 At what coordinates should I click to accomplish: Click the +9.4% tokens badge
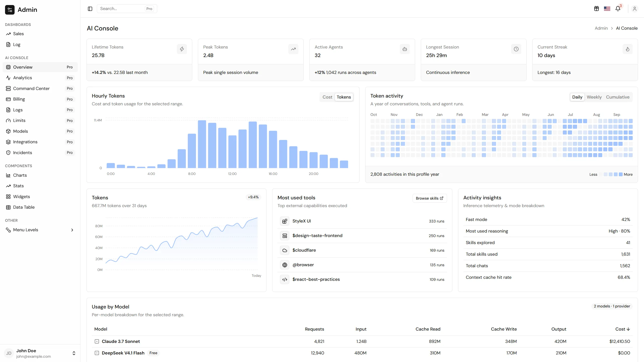253,197
